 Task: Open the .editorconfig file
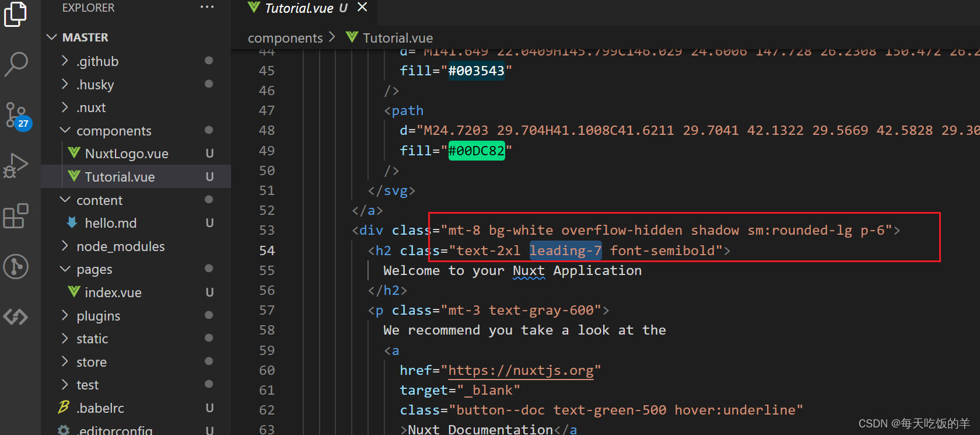click(x=115, y=430)
